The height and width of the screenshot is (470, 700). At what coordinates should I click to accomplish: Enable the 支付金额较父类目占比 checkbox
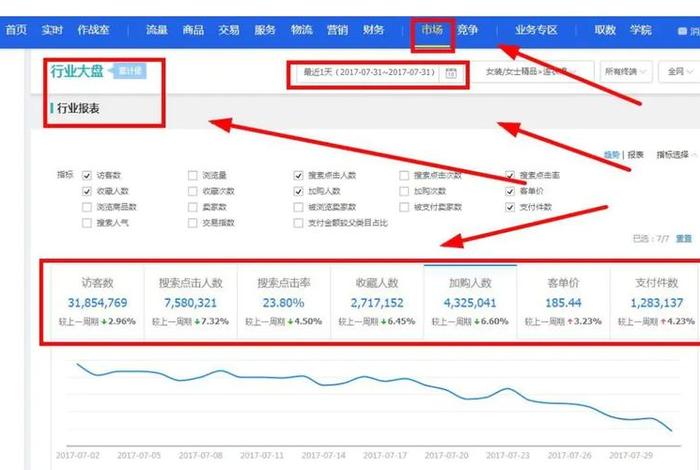pos(298,223)
